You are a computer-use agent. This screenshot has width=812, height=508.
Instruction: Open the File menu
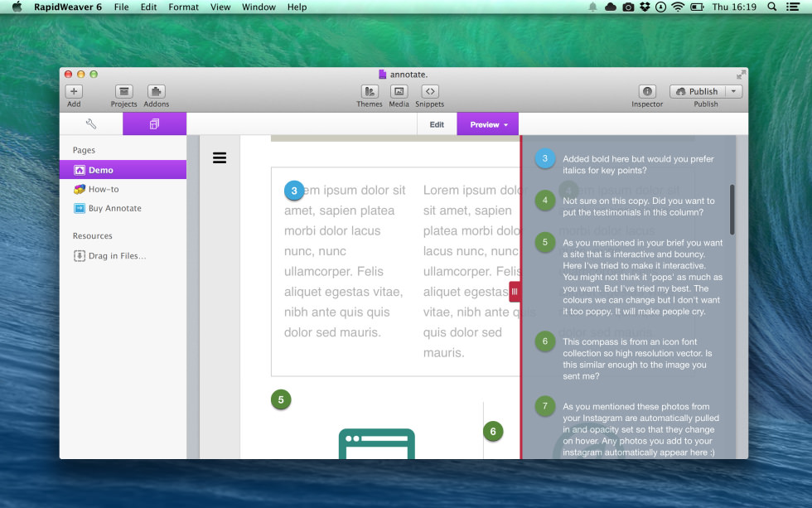[121, 7]
